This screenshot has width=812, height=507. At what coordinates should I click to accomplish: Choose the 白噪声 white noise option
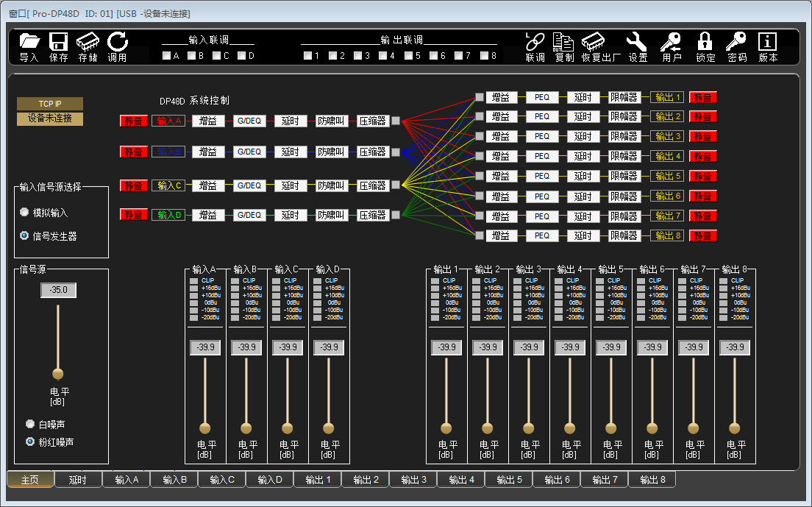tap(30, 425)
